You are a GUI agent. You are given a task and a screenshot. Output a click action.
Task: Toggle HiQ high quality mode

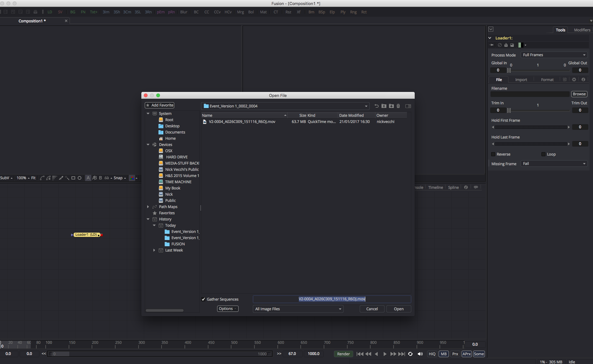[432, 354]
